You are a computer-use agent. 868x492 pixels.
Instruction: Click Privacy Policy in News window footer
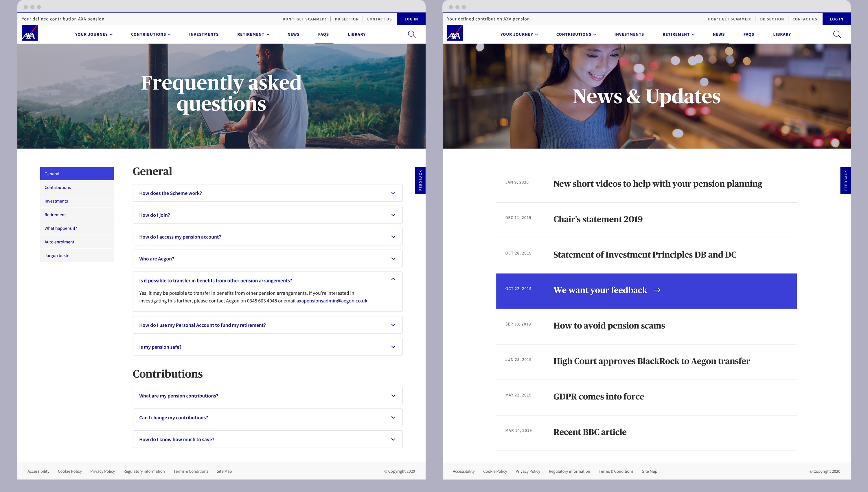pos(527,471)
